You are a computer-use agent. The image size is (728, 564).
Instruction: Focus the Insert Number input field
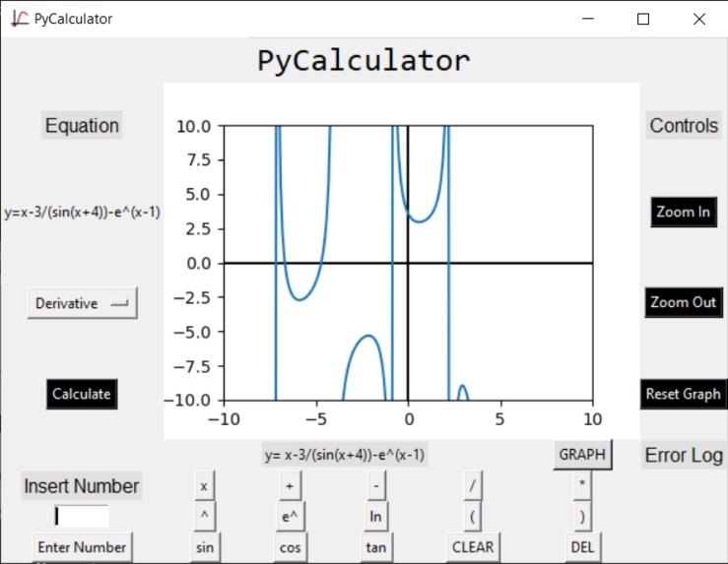pyautogui.click(x=82, y=516)
